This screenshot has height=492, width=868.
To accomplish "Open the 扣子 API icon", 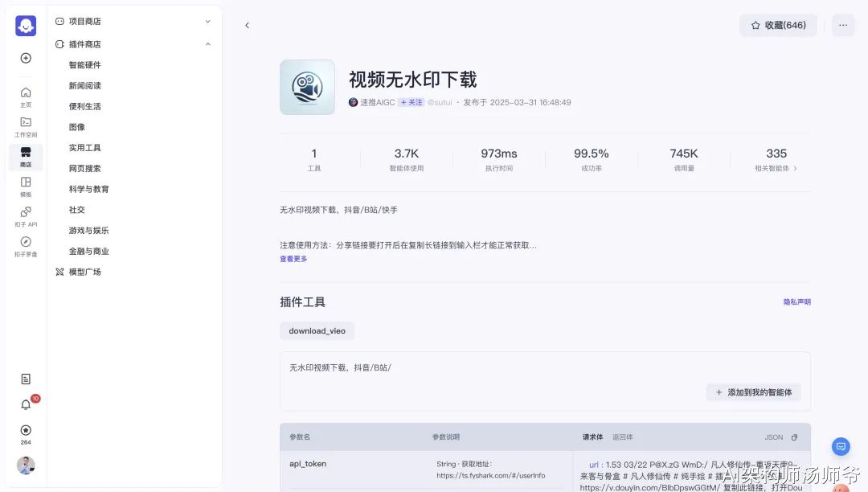I will point(26,216).
